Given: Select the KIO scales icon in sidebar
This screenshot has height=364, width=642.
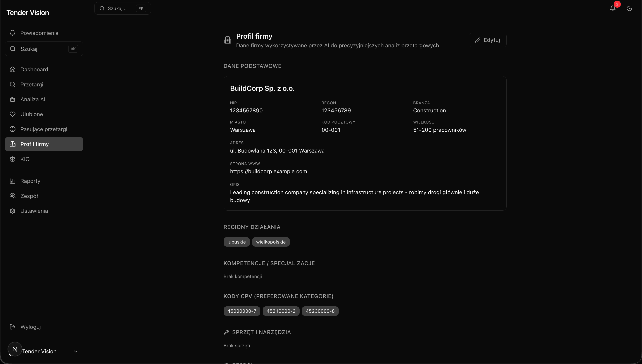Looking at the screenshot, I should [12, 159].
